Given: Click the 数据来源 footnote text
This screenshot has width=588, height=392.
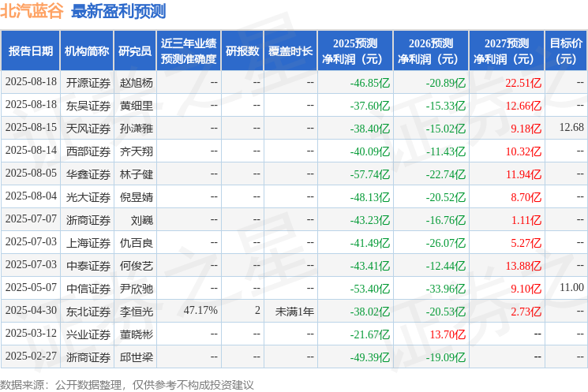Looking at the screenshot, I should pos(127,384).
